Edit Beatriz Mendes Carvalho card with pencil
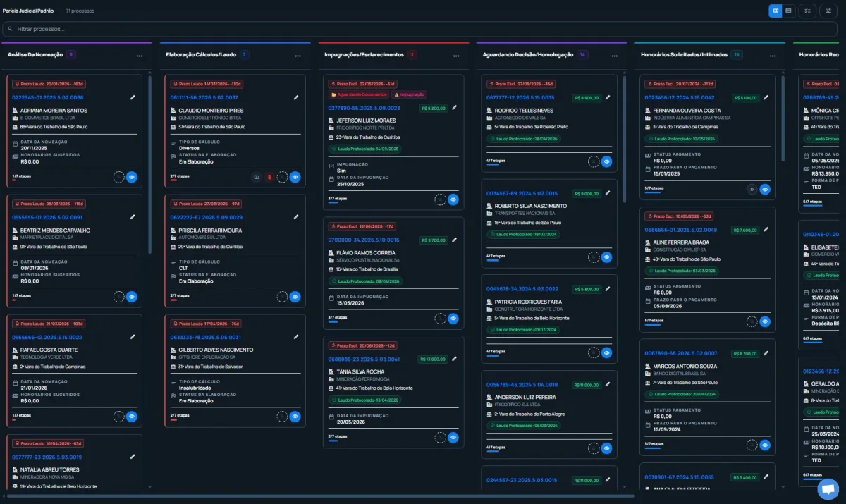This screenshot has width=846, height=504. (133, 217)
